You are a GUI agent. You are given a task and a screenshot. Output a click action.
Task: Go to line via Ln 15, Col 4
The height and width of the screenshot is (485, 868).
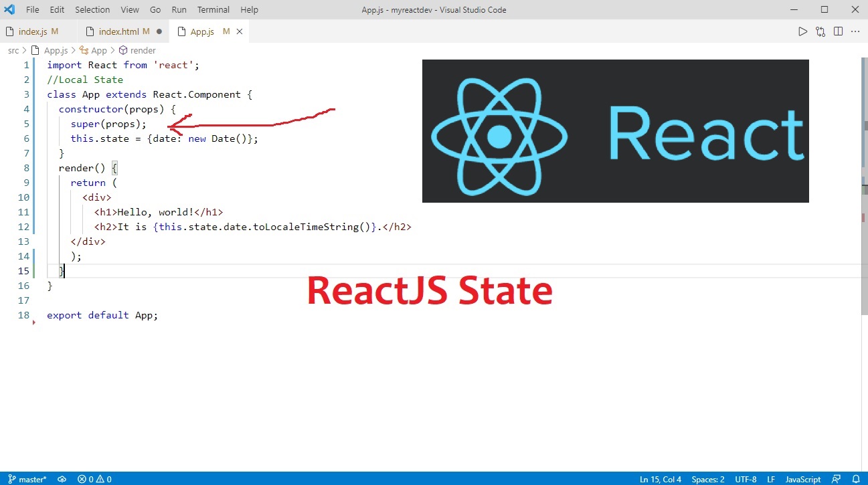[660, 479]
